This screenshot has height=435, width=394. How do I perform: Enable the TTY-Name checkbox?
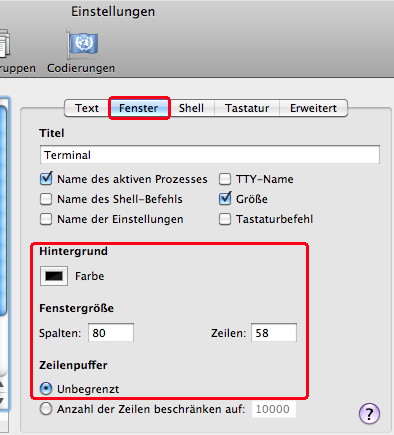pyautogui.click(x=225, y=179)
